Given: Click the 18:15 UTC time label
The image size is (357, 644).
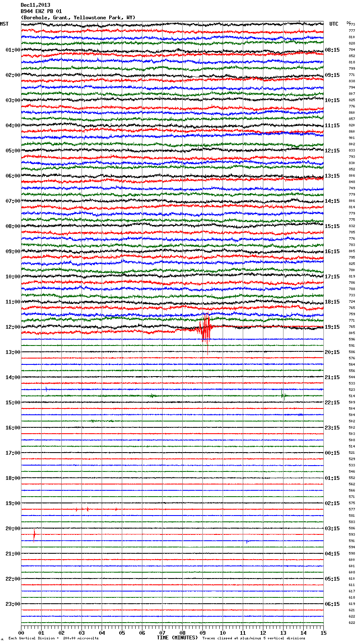Looking at the screenshot, I should coord(332,302).
